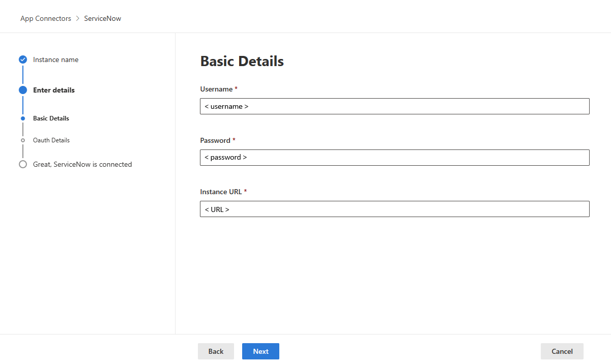The image size is (611, 364).
Task: Click the Enter details step label
Action: click(53, 90)
